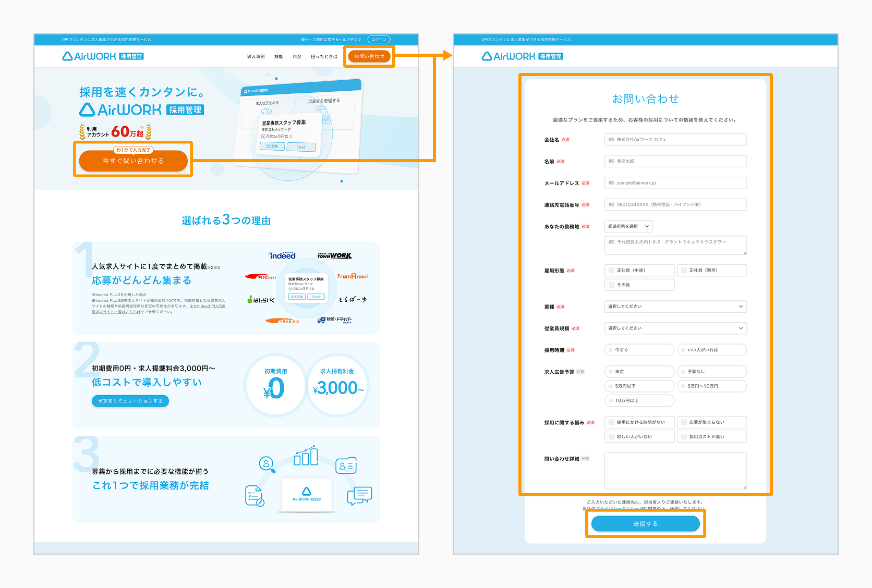Click the user search magnifier icon

pyautogui.click(x=267, y=463)
